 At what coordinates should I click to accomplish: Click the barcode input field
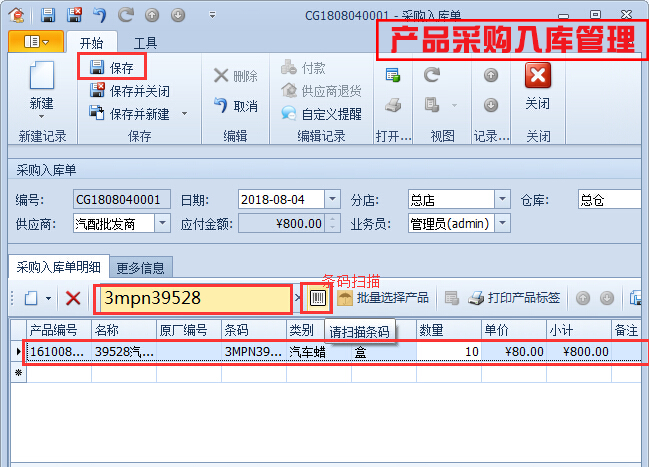click(193, 298)
